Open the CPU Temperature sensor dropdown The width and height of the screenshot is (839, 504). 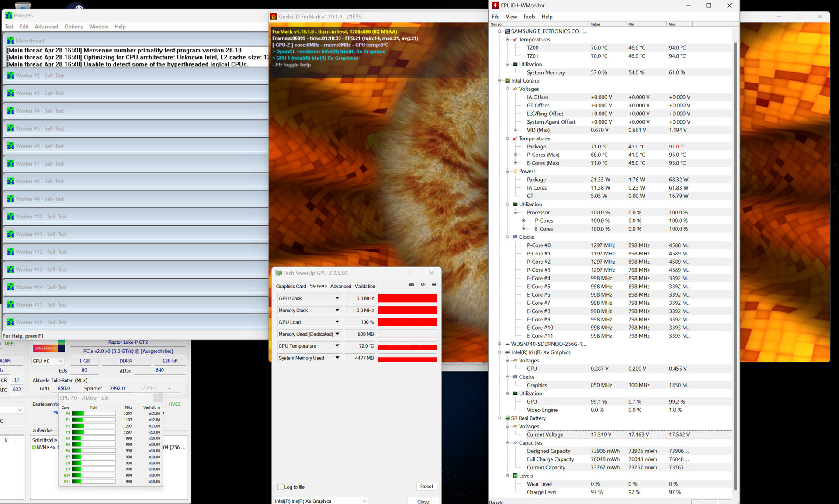click(x=337, y=346)
